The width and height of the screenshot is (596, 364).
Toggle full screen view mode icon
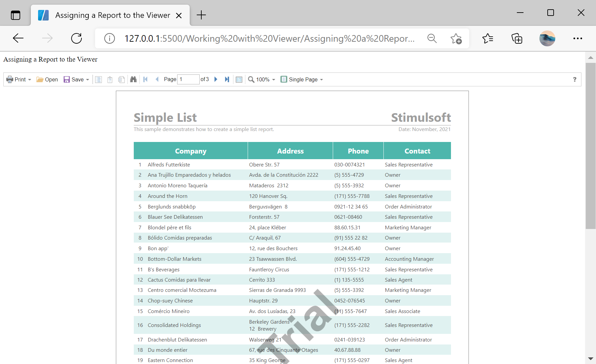click(x=239, y=79)
